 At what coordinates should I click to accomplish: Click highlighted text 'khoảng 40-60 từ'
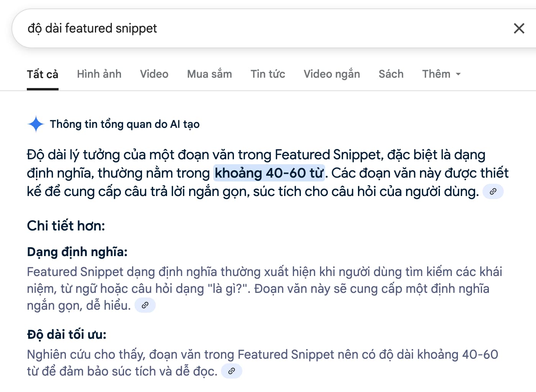pyautogui.click(x=269, y=173)
